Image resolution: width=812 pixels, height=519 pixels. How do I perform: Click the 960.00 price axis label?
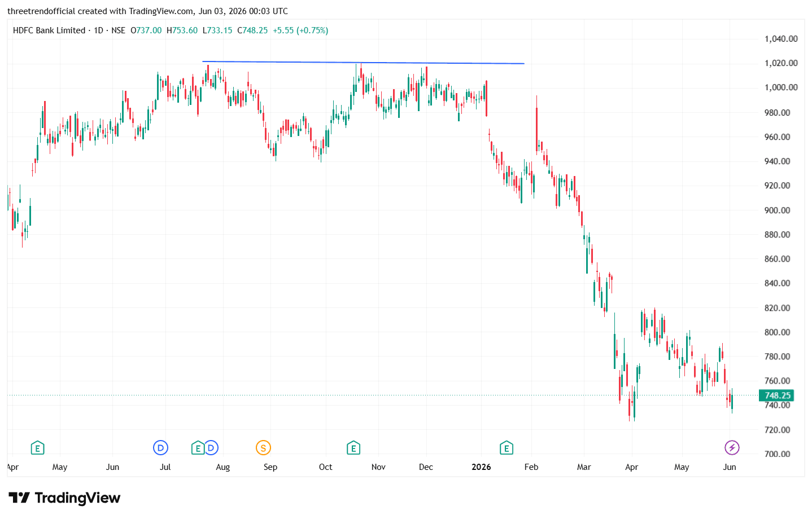pos(778,137)
